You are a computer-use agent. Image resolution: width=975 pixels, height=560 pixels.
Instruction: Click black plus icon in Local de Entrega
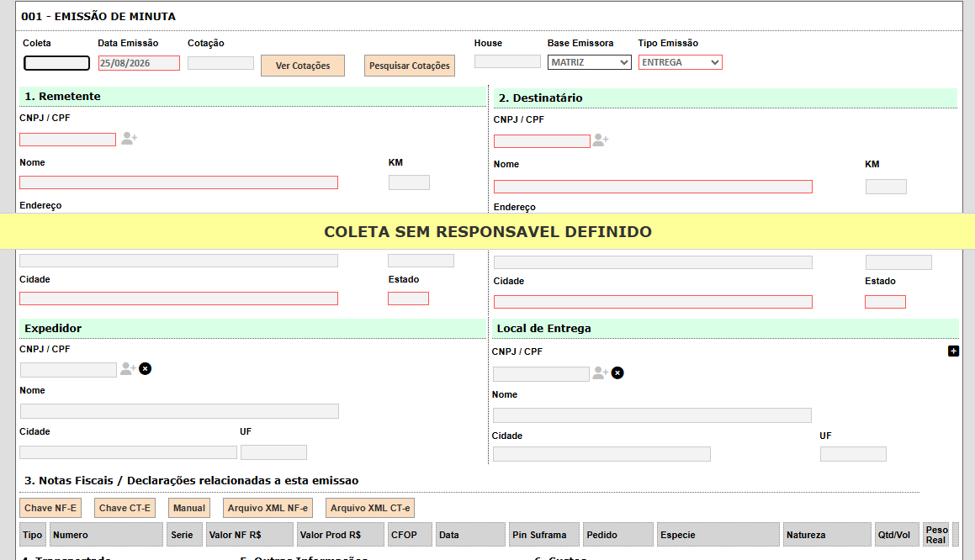coord(953,351)
